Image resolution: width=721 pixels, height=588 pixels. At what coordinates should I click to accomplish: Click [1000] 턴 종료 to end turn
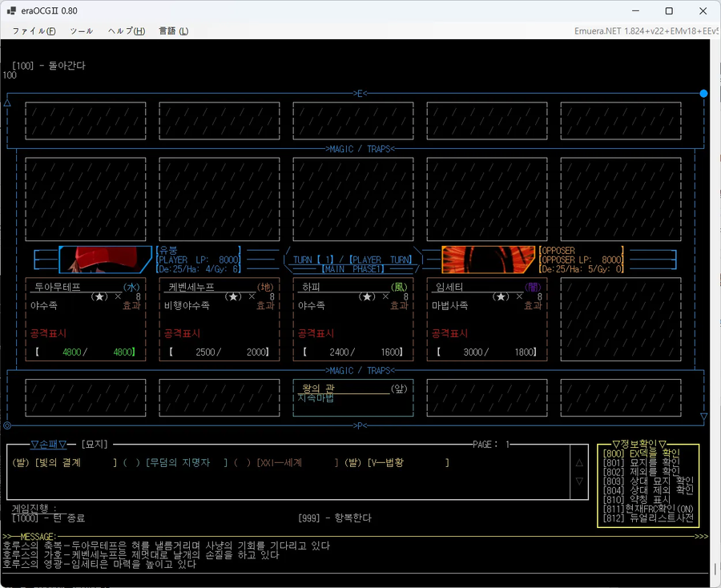click(48, 518)
